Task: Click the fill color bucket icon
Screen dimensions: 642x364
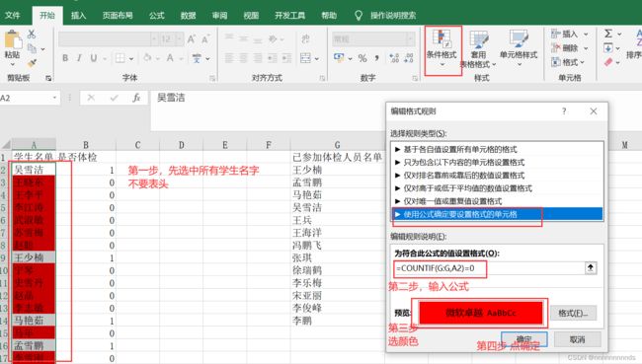Action: tap(147, 58)
